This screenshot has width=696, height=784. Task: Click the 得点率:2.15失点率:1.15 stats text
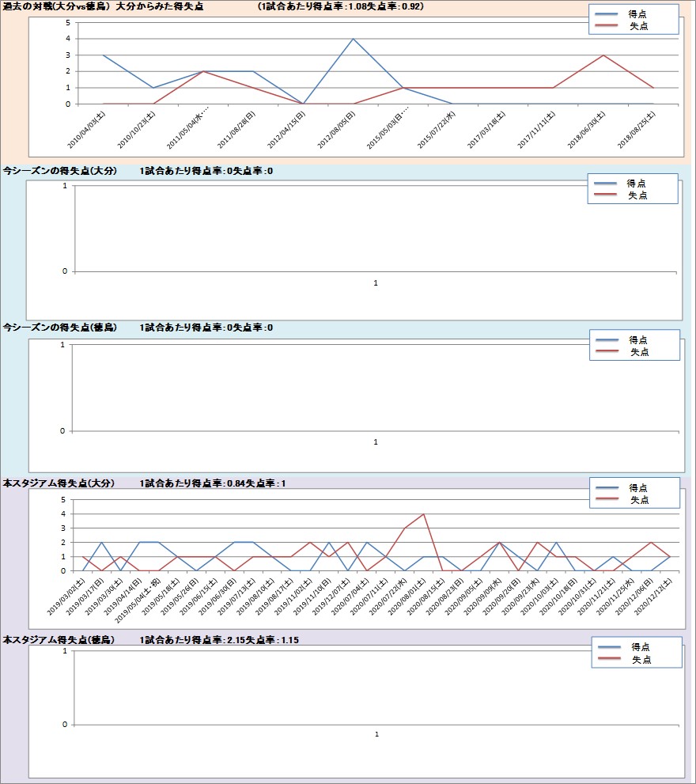(x=227, y=638)
